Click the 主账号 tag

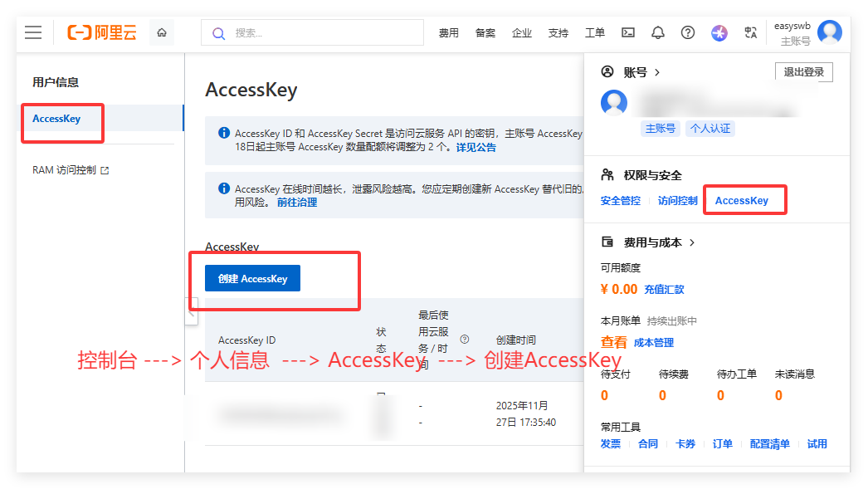(x=661, y=129)
